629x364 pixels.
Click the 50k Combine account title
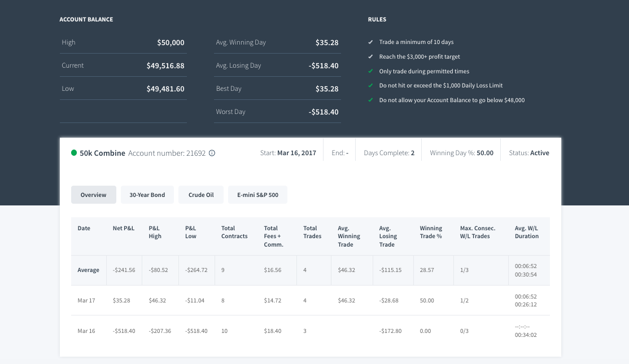point(102,153)
